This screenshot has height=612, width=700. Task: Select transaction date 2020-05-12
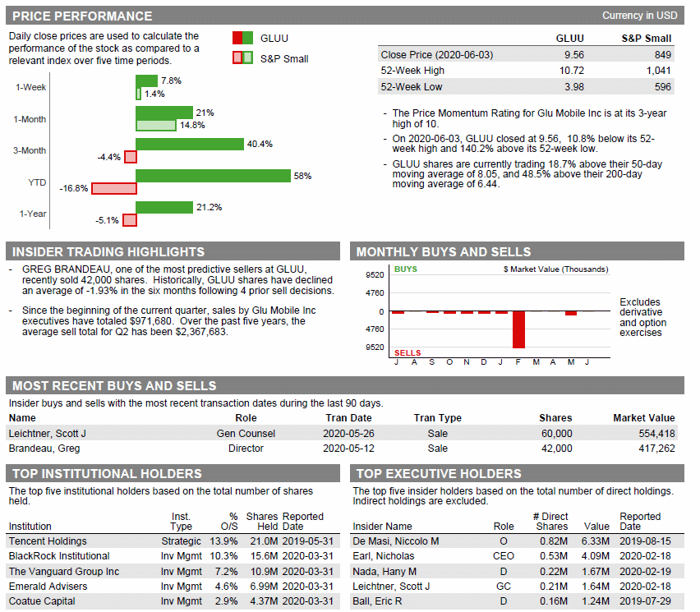point(348,449)
